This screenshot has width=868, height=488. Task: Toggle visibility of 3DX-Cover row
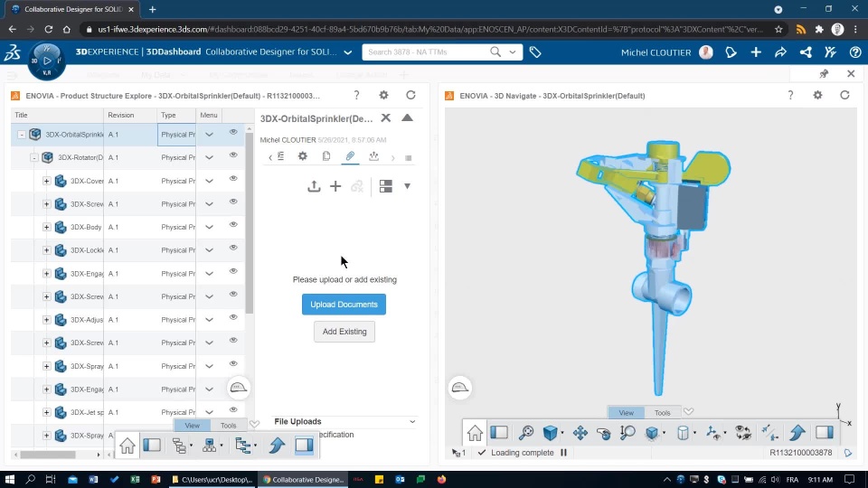pos(233,179)
